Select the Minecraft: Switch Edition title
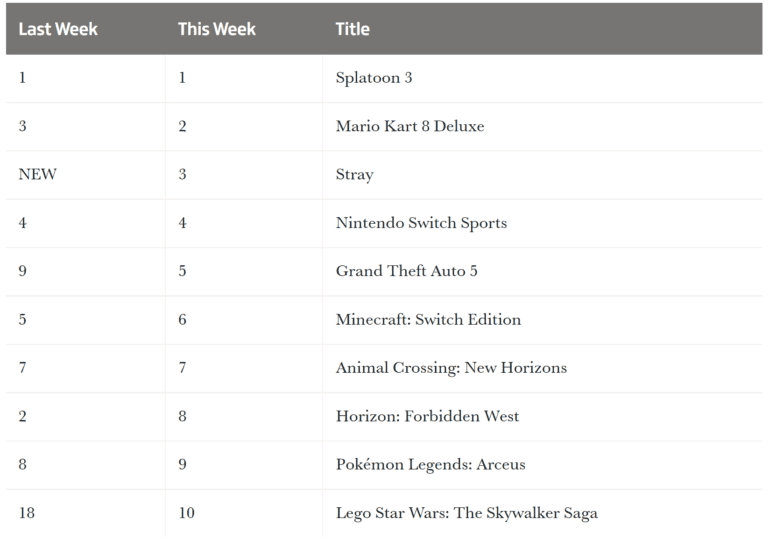The width and height of the screenshot is (769, 540). [x=428, y=319]
